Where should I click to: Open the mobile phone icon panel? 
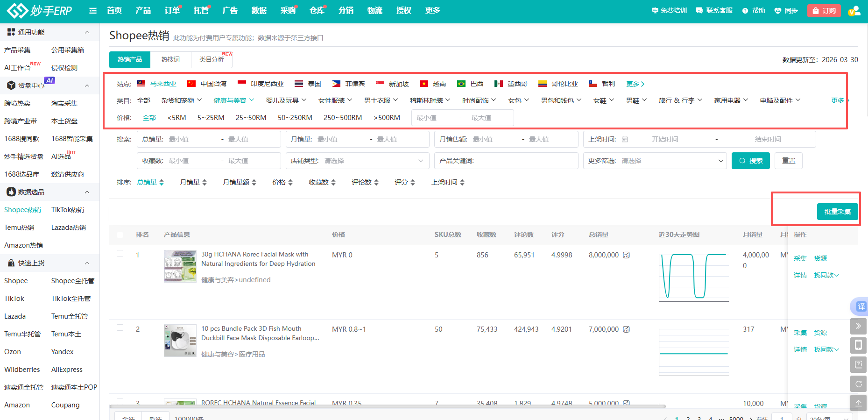858,345
